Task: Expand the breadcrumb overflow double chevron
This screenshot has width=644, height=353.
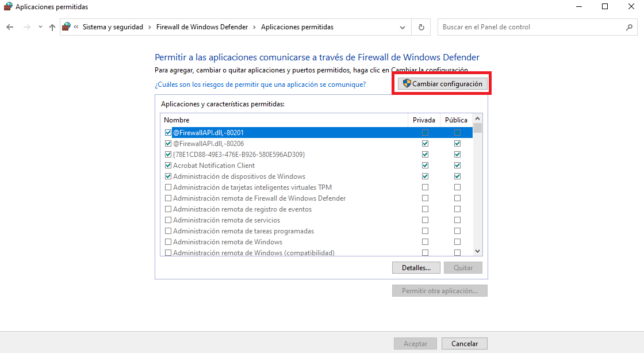Action: coord(76,27)
